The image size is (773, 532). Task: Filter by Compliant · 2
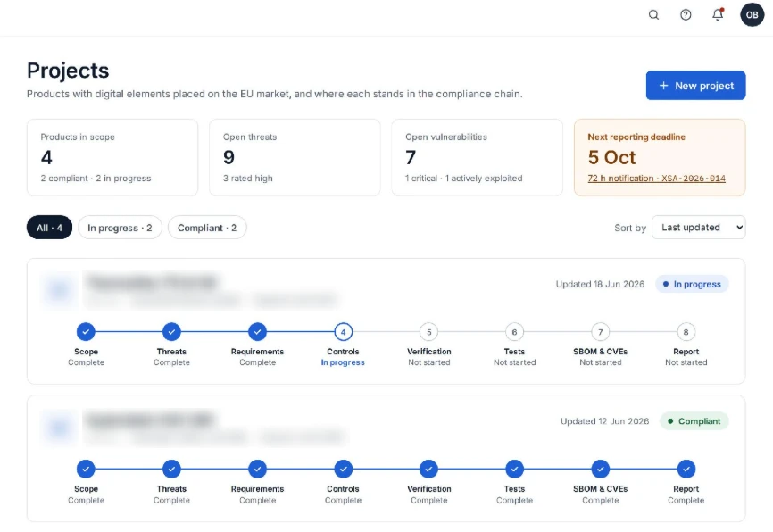click(207, 228)
